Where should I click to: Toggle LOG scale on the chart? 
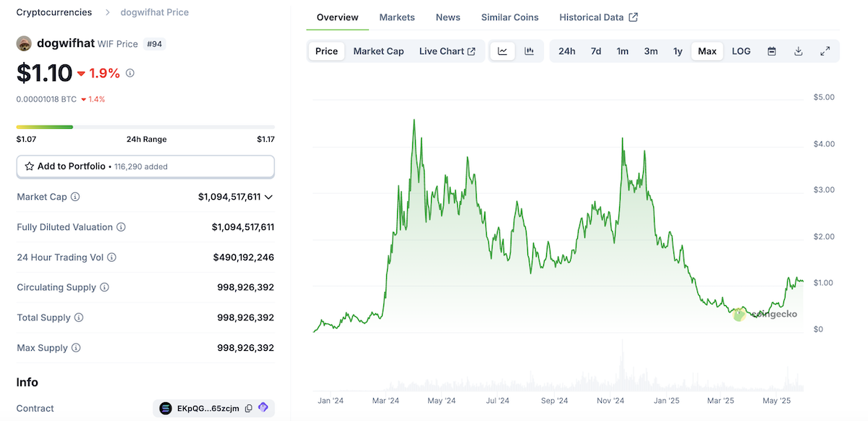741,51
